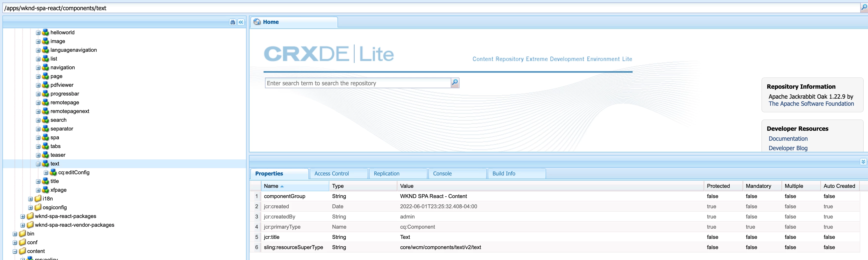Sort by the Name column header

pyautogui.click(x=295, y=186)
